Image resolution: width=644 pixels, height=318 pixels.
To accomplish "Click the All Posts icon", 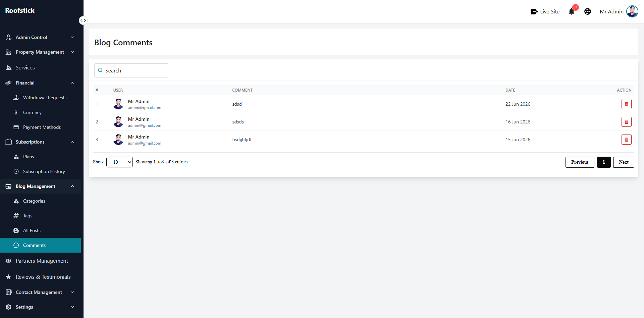I will pyautogui.click(x=16, y=230).
